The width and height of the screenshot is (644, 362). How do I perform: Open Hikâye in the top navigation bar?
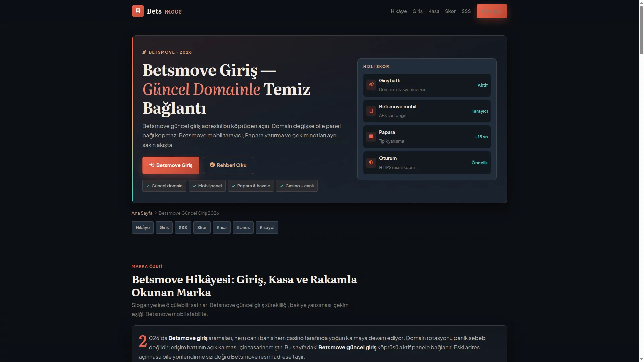click(399, 11)
